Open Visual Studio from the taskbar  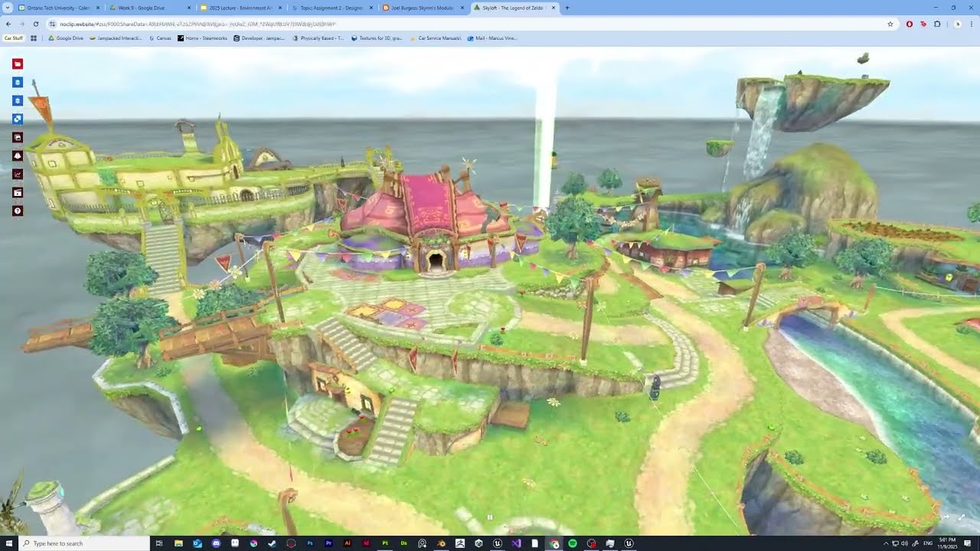tap(515, 543)
